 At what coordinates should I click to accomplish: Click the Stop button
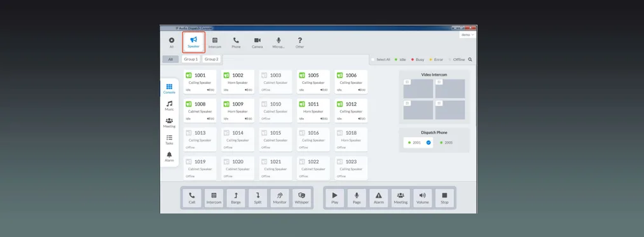click(444, 198)
